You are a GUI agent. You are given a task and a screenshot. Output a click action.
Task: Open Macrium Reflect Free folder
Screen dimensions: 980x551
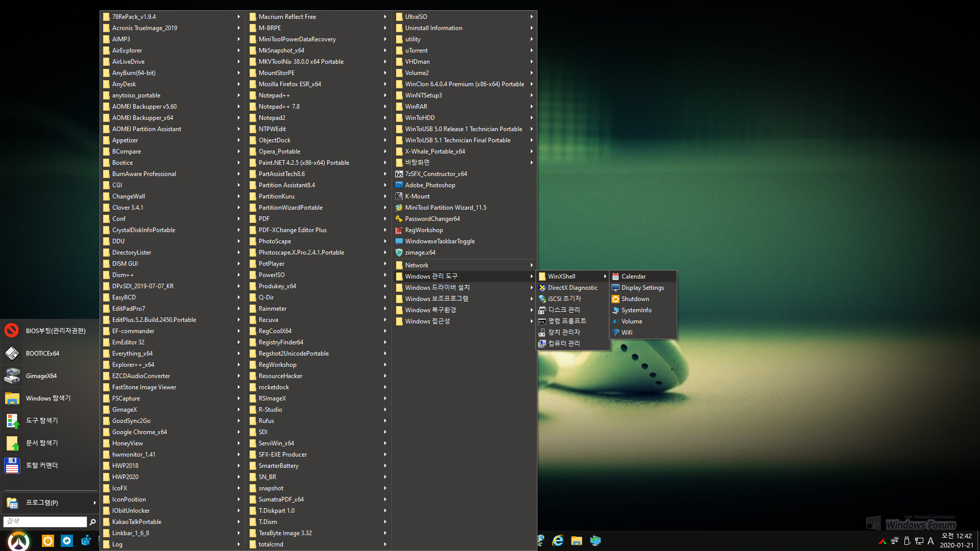pyautogui.click(x=318, y=17)
